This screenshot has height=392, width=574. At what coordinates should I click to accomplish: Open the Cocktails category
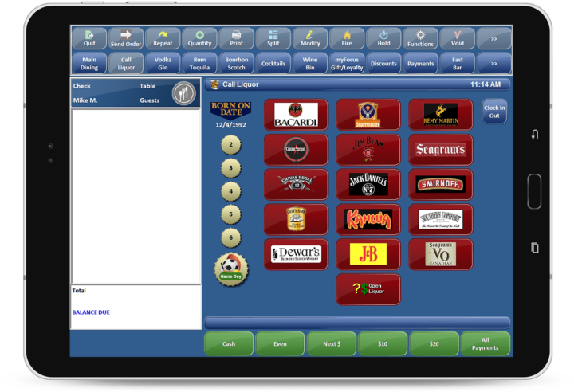coord(273,63)
